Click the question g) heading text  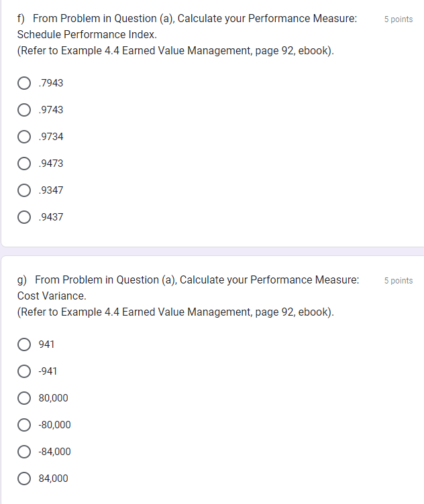click(188, 279)
